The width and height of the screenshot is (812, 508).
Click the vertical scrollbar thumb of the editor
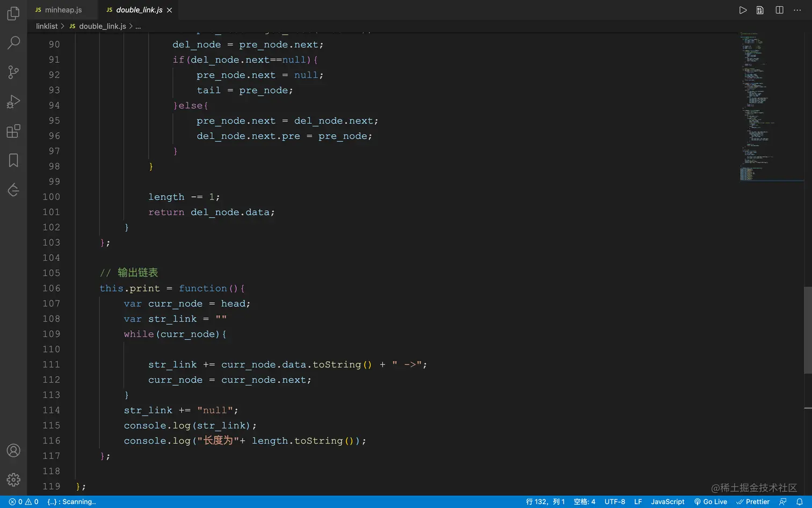808,330
